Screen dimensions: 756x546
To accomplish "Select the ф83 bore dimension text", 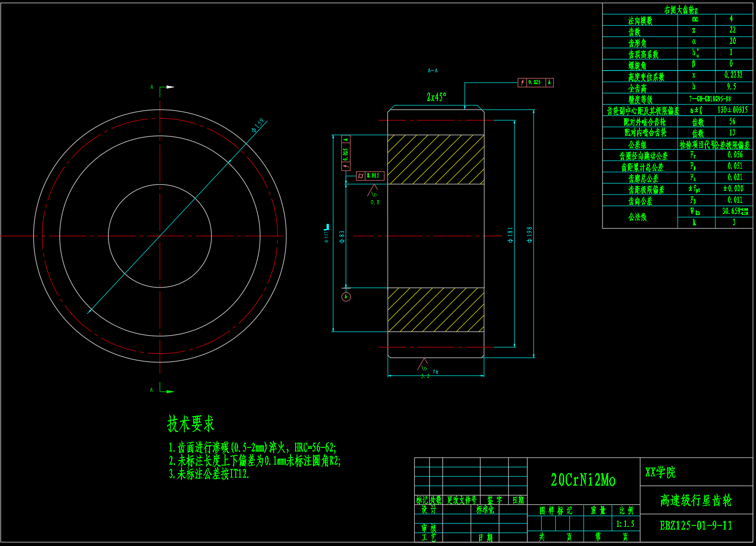I will (342, 237).
